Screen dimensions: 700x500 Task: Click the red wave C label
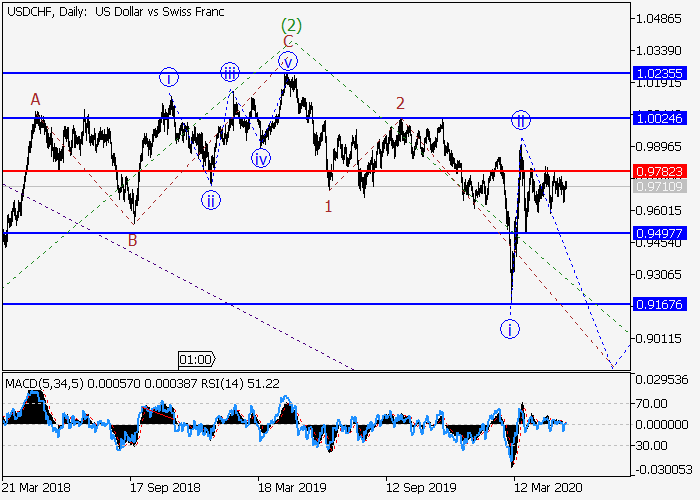click(288, 42)
